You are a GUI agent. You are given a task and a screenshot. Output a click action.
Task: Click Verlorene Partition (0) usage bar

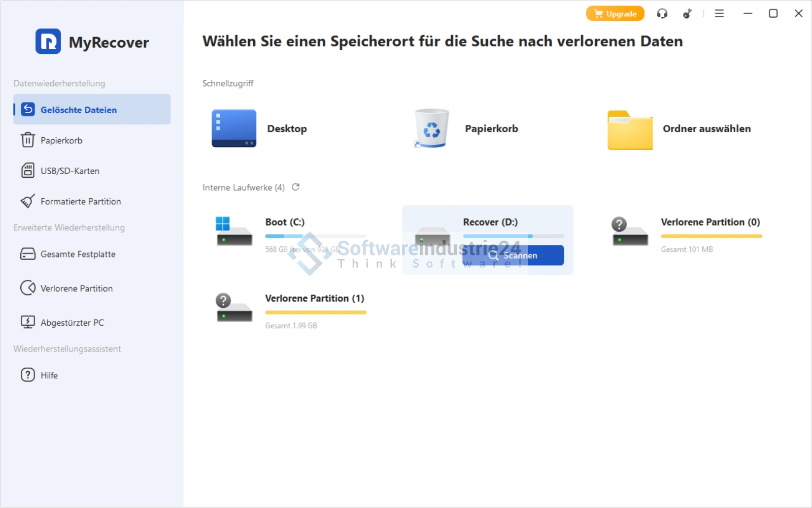click(711, 236)
